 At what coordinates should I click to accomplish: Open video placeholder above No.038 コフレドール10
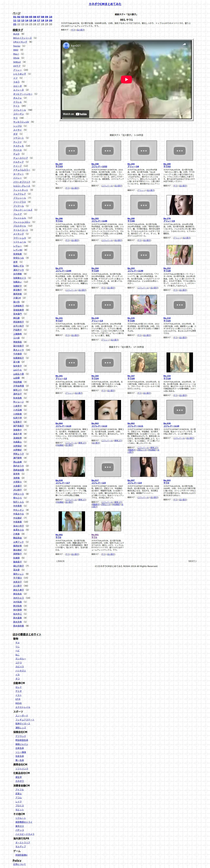pos(180,410)
